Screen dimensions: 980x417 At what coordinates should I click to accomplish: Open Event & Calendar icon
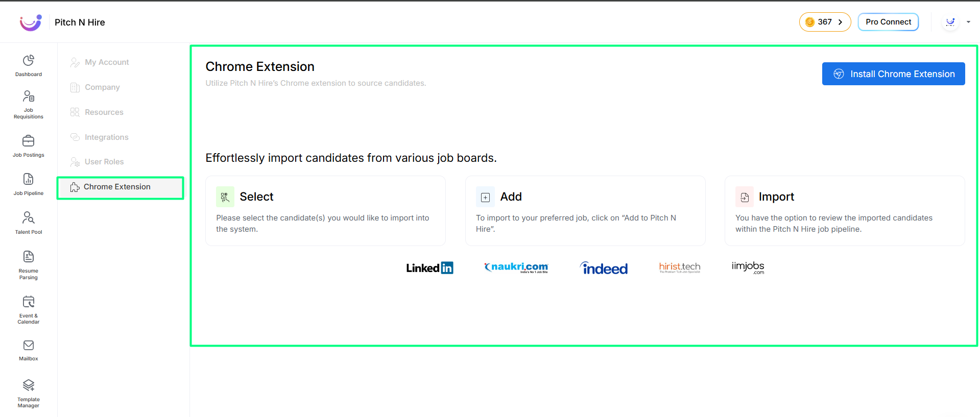click(x=29, y=302)
